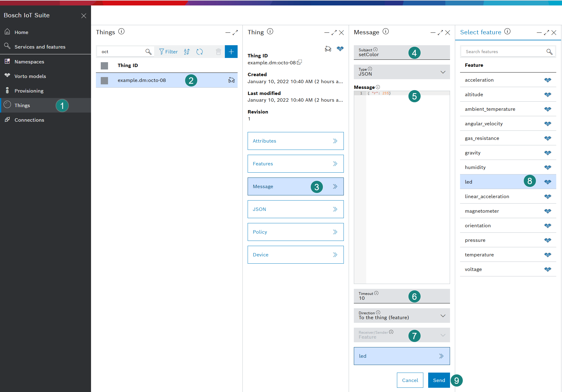Click the led feature selector row
The height and width of the screenshot is (392, 562).
(402, 356)
